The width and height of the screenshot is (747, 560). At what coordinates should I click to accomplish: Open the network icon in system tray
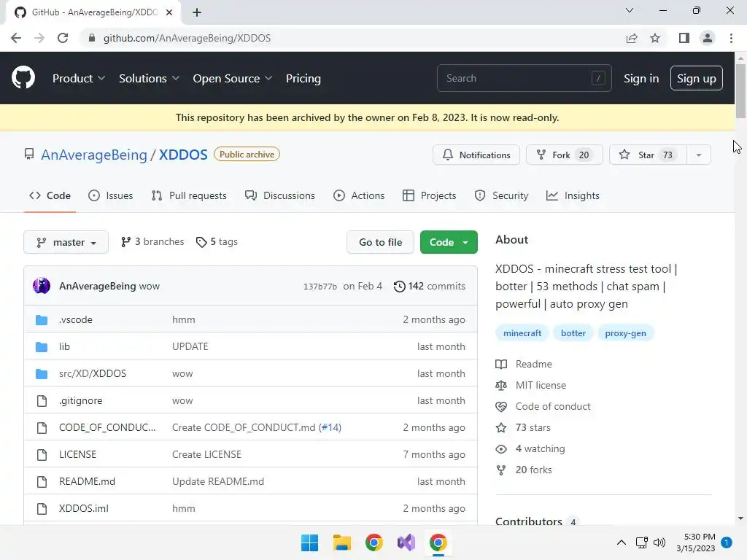click(642, 542)
